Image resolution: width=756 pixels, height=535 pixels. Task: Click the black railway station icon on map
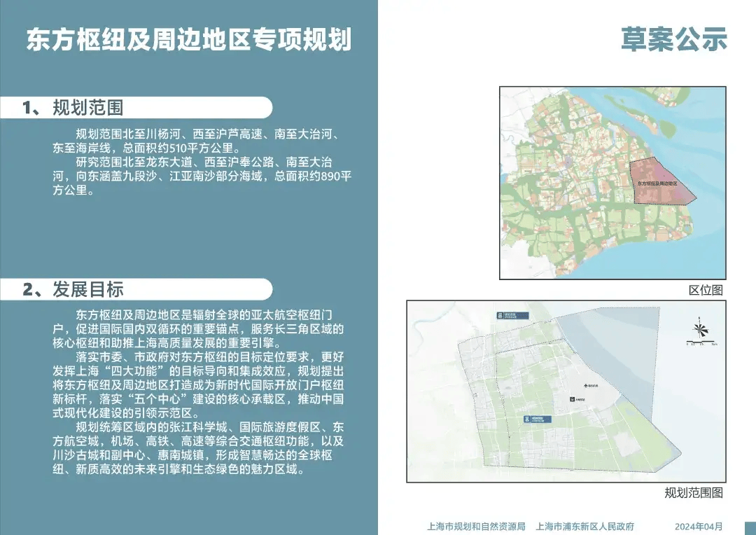point(573,399)
